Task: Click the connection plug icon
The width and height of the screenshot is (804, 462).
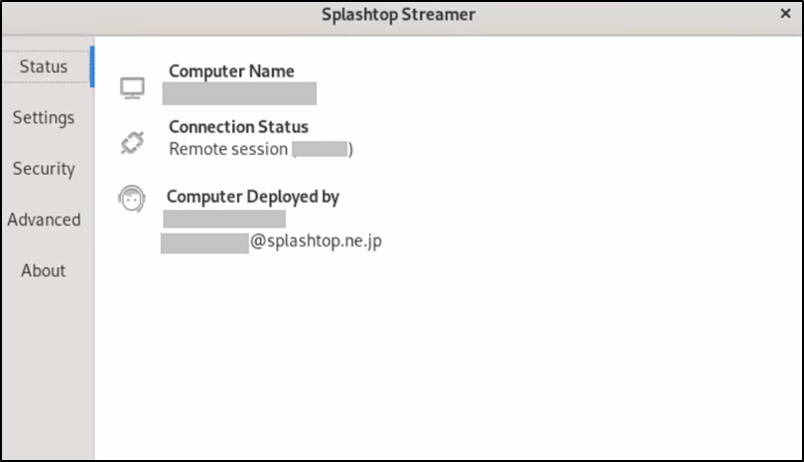Action: (132, 143)
